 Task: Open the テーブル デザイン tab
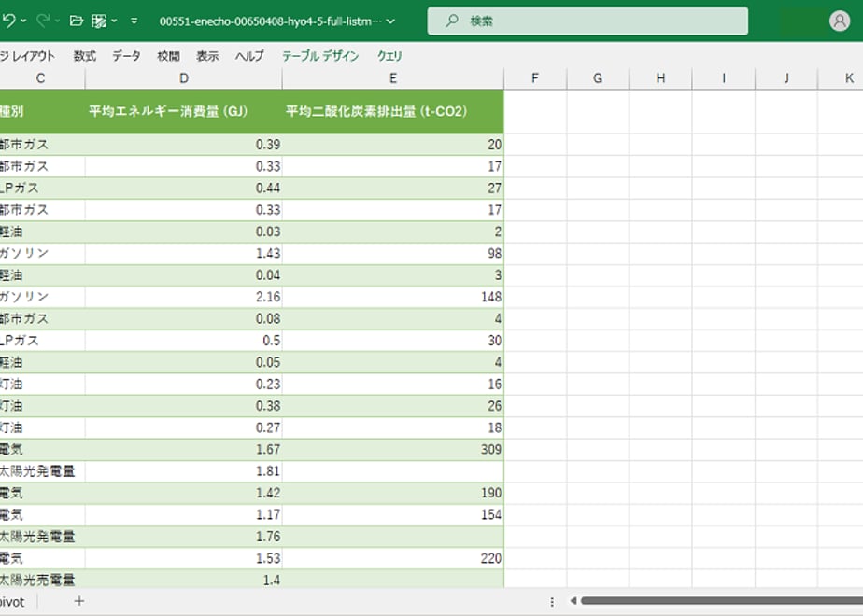(x=320, y=56)
